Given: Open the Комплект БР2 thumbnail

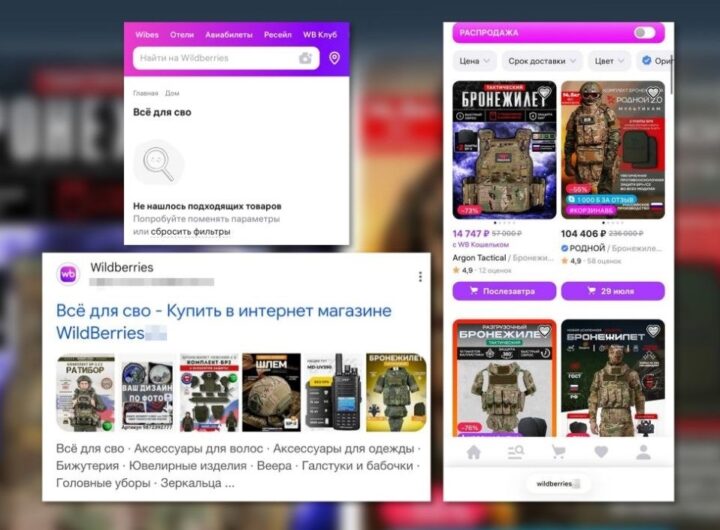Looking at the screenshot, I should pyautogui.click(x=209, y=393).
